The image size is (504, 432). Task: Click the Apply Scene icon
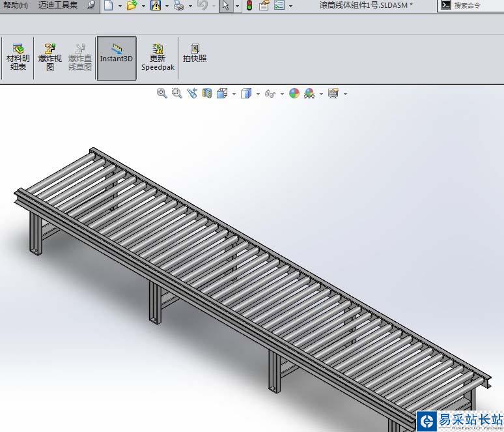point(309,93)
